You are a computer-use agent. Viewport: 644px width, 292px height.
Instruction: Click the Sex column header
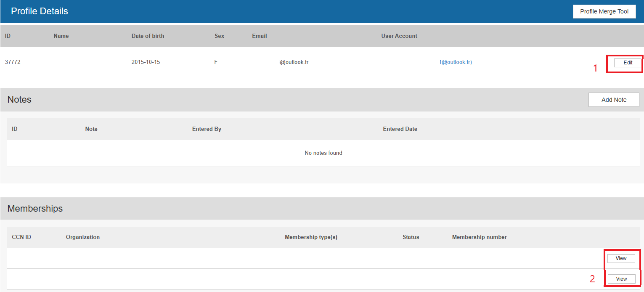219,36
